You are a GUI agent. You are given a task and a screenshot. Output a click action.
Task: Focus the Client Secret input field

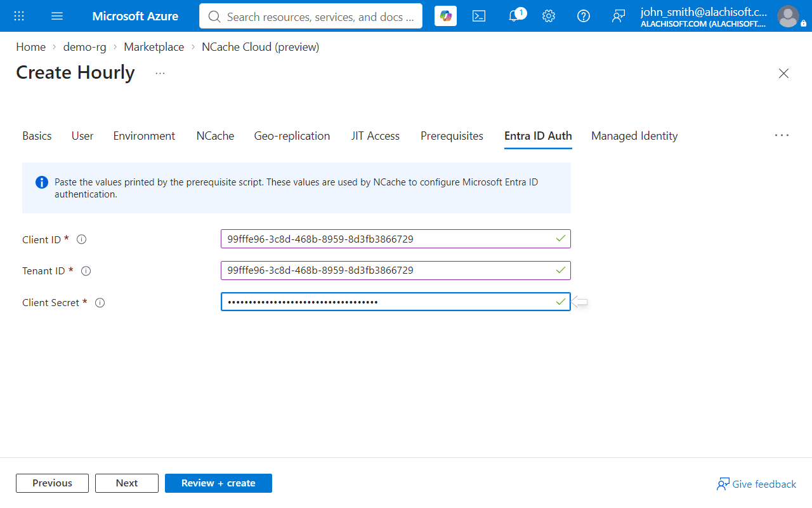(396, 302)
